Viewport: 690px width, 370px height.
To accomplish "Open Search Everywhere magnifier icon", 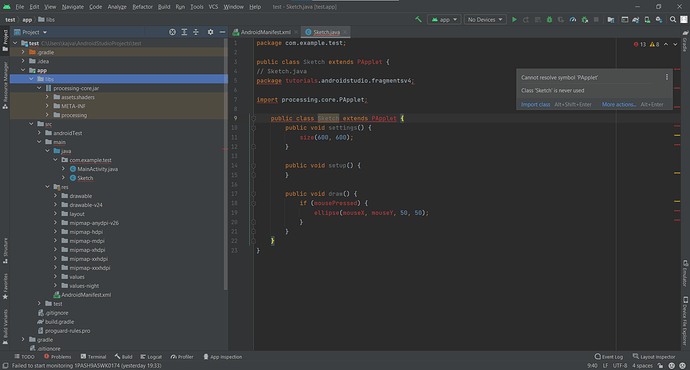I will 673,19.
